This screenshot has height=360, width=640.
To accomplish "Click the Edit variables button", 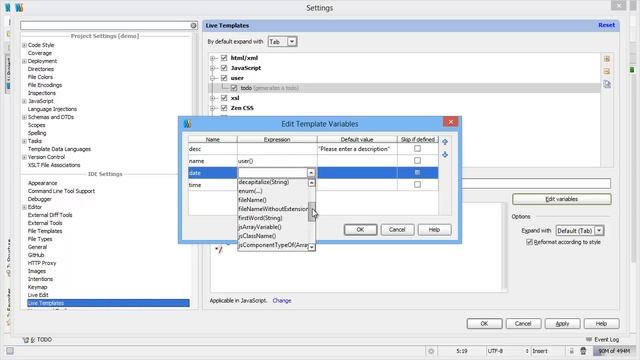I will pyautogui.click(x=562, y=199).
